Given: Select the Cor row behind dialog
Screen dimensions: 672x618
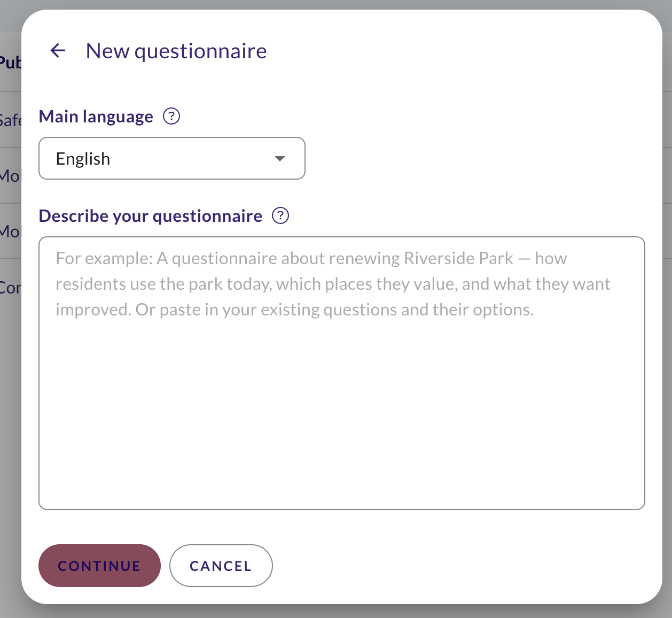Looking at the screenshot, I should (10, 288).
